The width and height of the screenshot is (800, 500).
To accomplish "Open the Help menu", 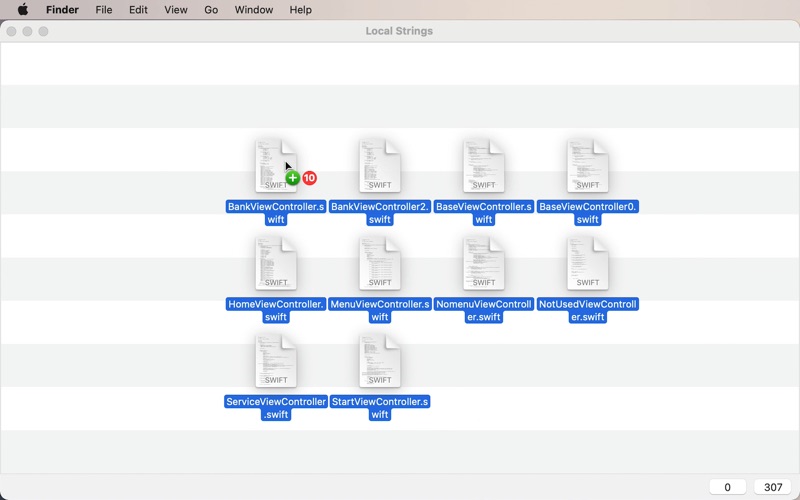I will [301, 10].
